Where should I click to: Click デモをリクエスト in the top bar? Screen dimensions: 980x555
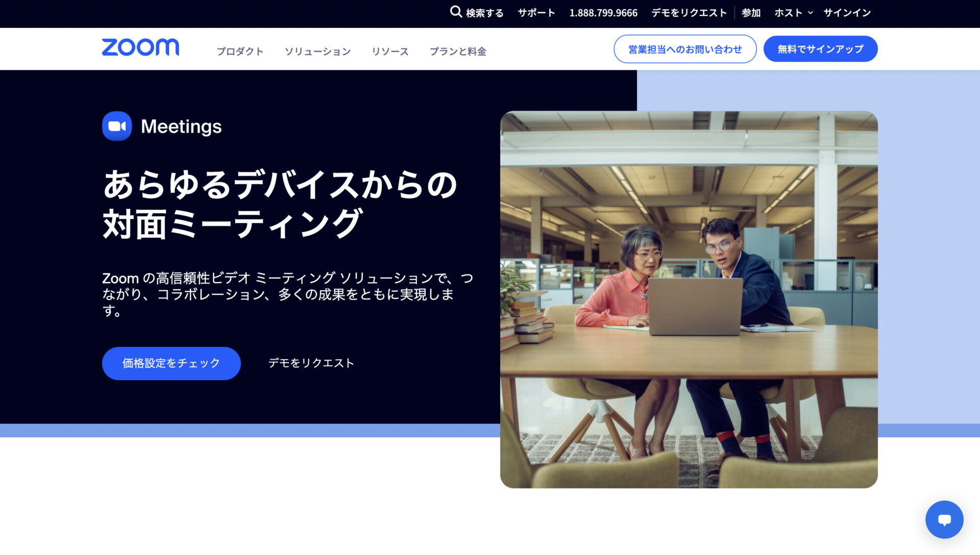689,12
